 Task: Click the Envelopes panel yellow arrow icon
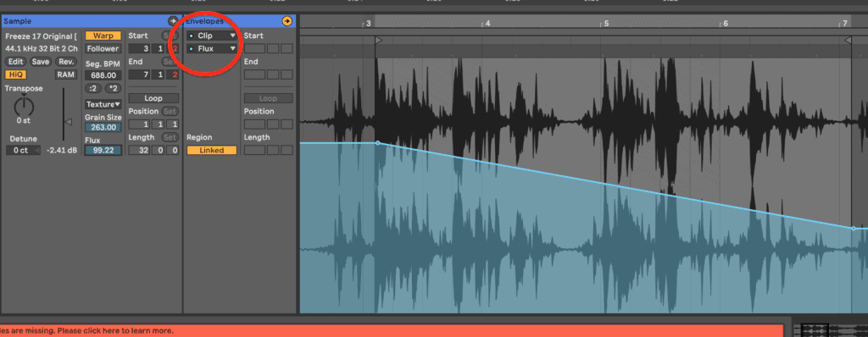point(287,21)
